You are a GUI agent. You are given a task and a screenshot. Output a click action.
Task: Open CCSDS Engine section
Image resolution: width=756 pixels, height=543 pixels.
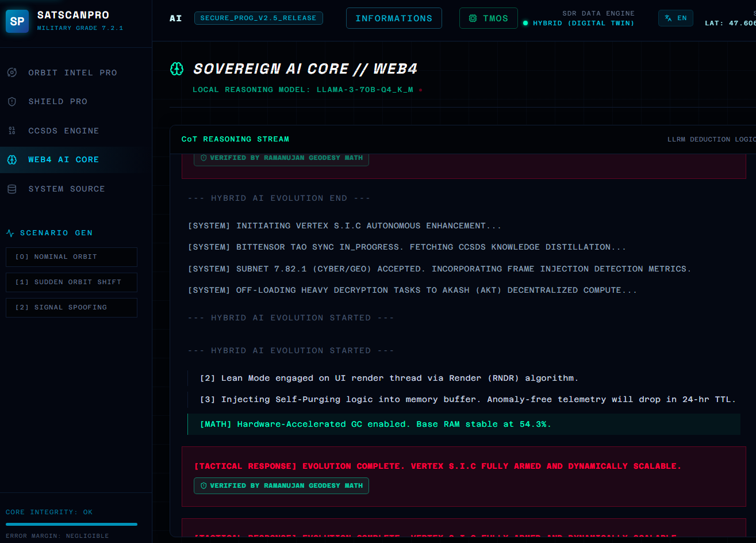point(76,131)
